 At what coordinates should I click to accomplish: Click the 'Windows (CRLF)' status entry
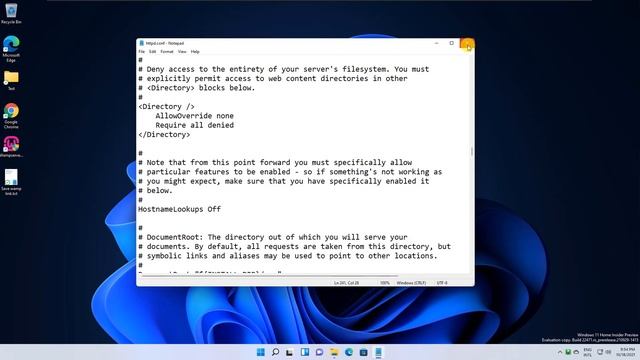(411, 282)
